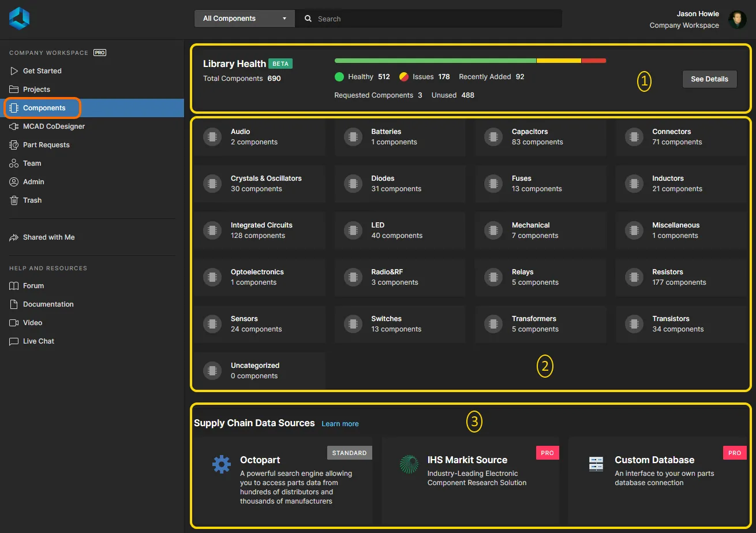Click the green healthy segment of health bar
This screenshot has height=533, width=756.
(435, 61)
